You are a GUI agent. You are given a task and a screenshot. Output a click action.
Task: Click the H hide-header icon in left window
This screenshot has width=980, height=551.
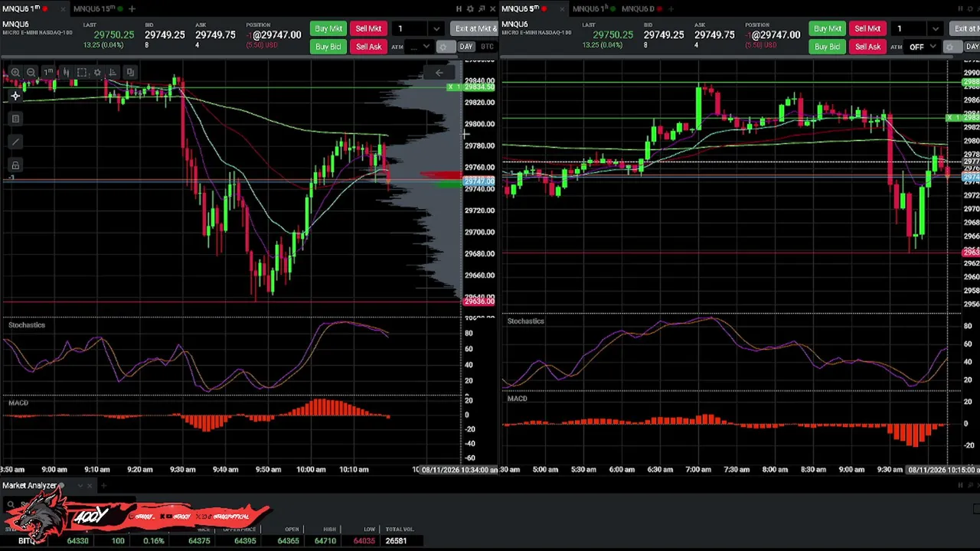click(459, 8)
